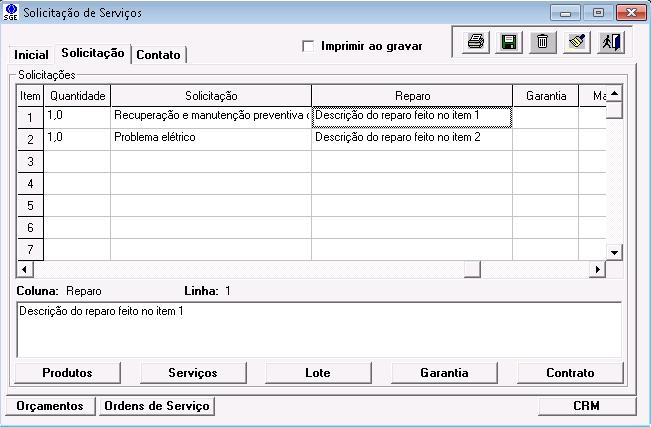Click the grid's vertical scrollbar down arrow
This screenshot has height=427, width=651.
coord(615,253)
